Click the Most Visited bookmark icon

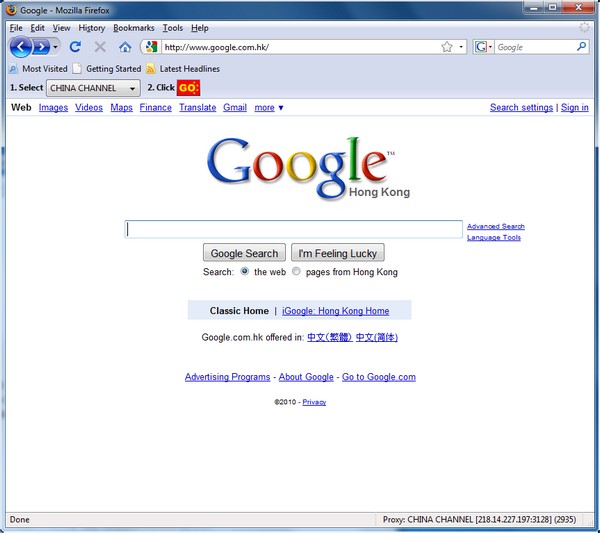(13, 69)
